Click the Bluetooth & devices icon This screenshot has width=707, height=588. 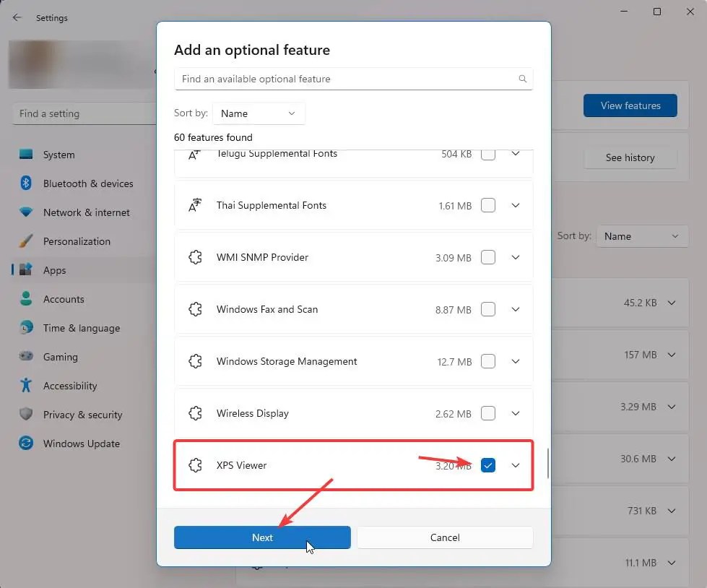click(26, 183)
